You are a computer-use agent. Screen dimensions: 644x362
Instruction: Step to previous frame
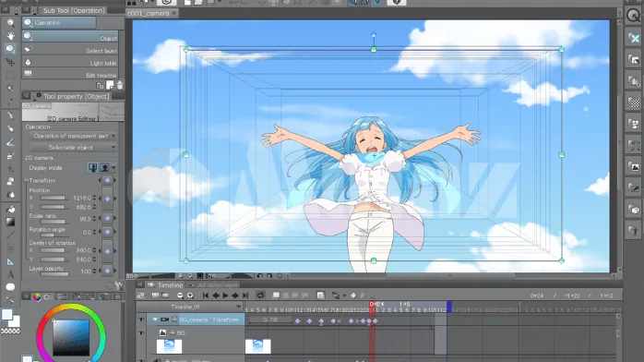[216, 296]
